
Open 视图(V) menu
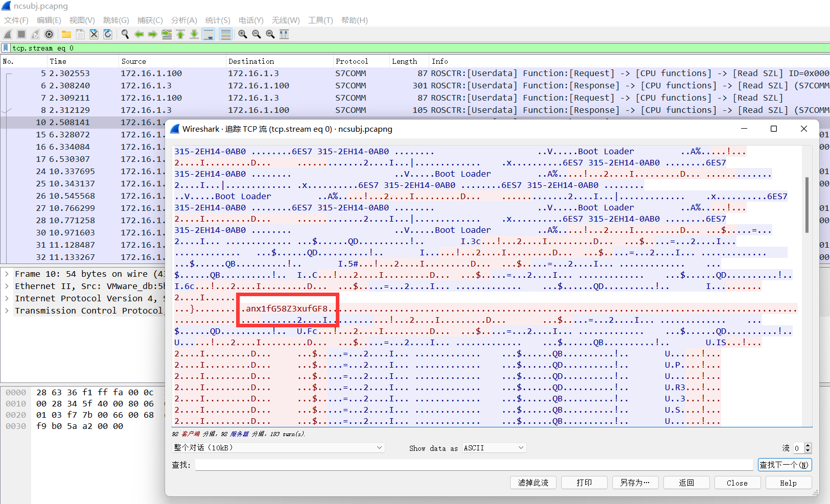pos(82,20)
